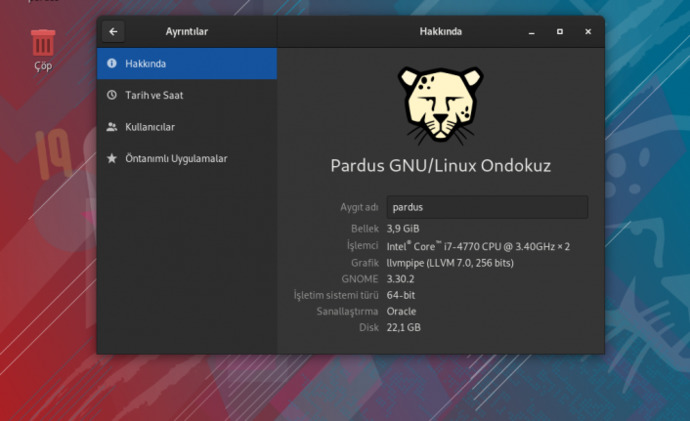690x421 pixels.
Task: Edit the Aygıt adı field containing pardus
Action: click(487, 207)
